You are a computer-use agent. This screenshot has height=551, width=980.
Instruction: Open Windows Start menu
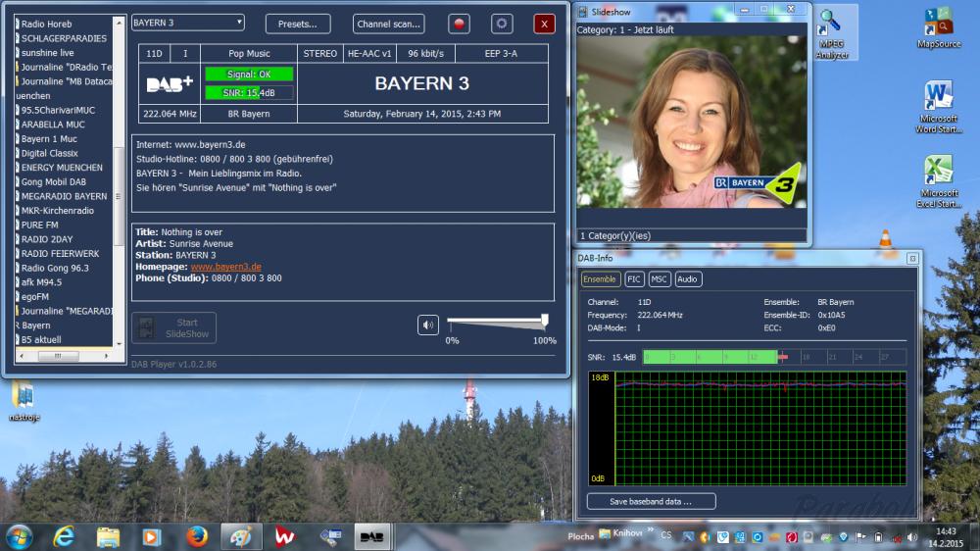(19, 537)
